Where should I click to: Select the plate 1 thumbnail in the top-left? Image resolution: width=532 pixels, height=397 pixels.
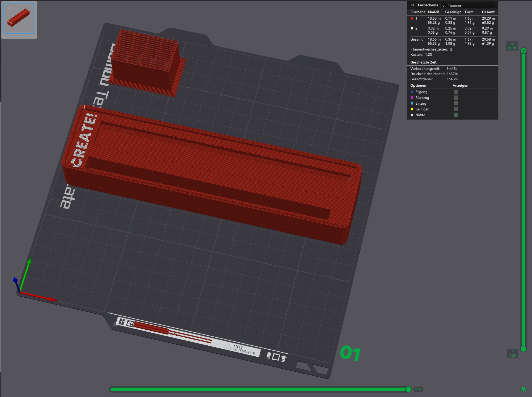[x=18, y=18]
